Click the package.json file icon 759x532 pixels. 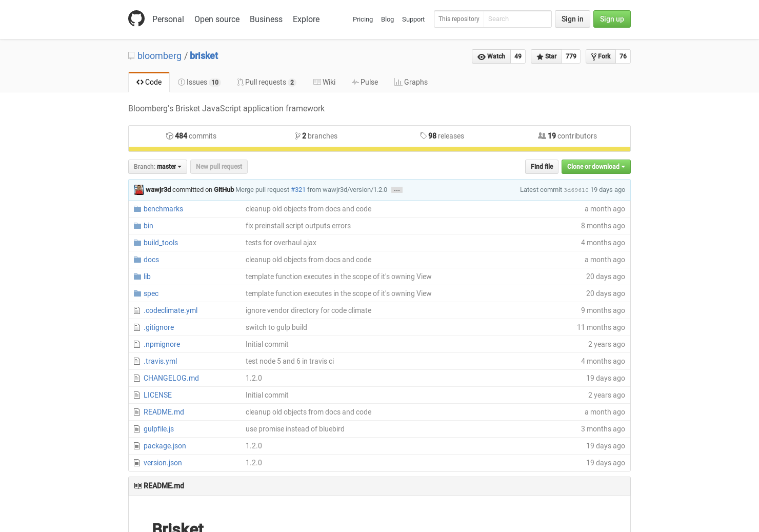(x=137, y=446)
